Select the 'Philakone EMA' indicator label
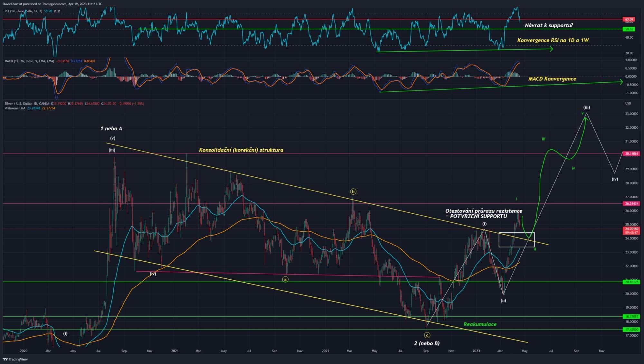The height and width of the screenshot is (364, 644). (x=15, y=108)
